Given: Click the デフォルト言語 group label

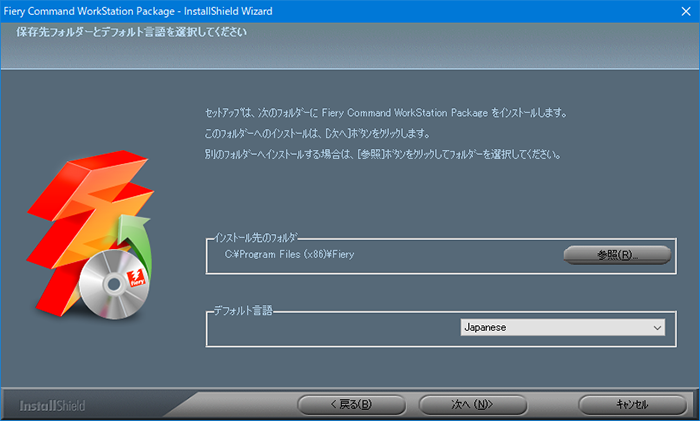Looking at the screenshot, I should 243,311.
